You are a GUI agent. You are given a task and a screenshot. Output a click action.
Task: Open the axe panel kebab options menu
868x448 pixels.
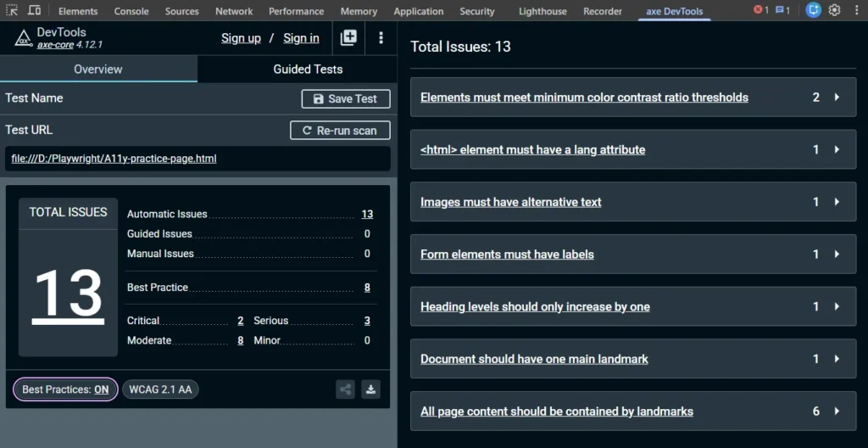381,37
